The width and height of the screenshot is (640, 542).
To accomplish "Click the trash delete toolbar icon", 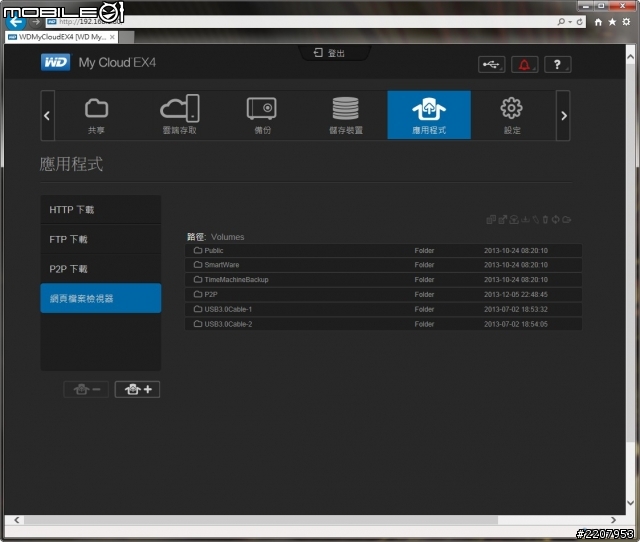I will [545, 220].
